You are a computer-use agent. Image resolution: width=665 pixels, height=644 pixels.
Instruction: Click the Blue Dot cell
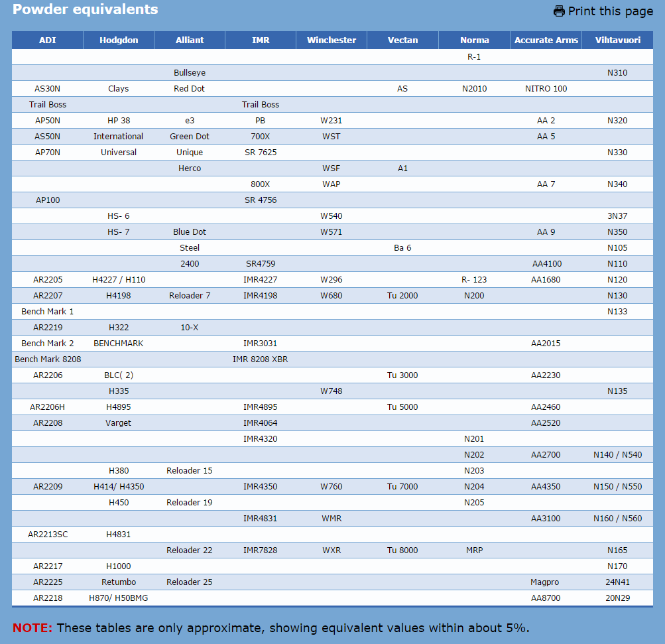click(190, 232)
